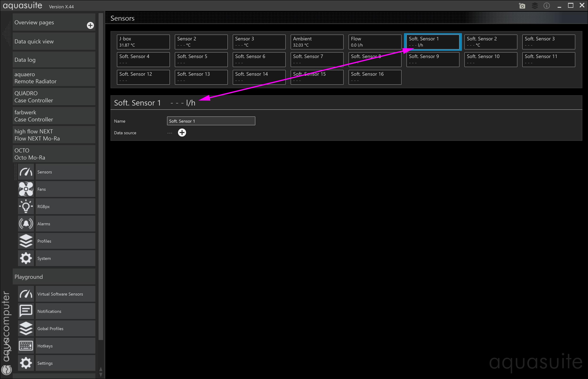588x379 pixels.
Task: Select the Soft. Sensor 16 tile
Action: click(375, 77)
